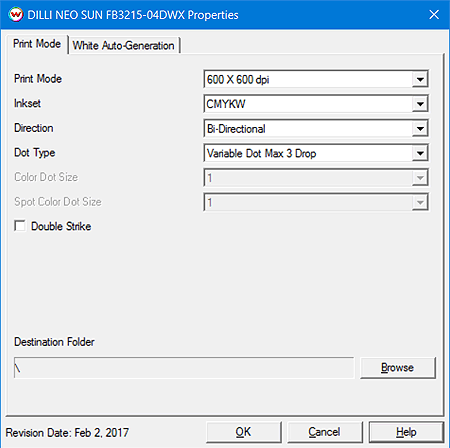Switch to the White Auto-Generation tab
The width and height of the screenshot is (450, 448).
click(x=123, y=45)
